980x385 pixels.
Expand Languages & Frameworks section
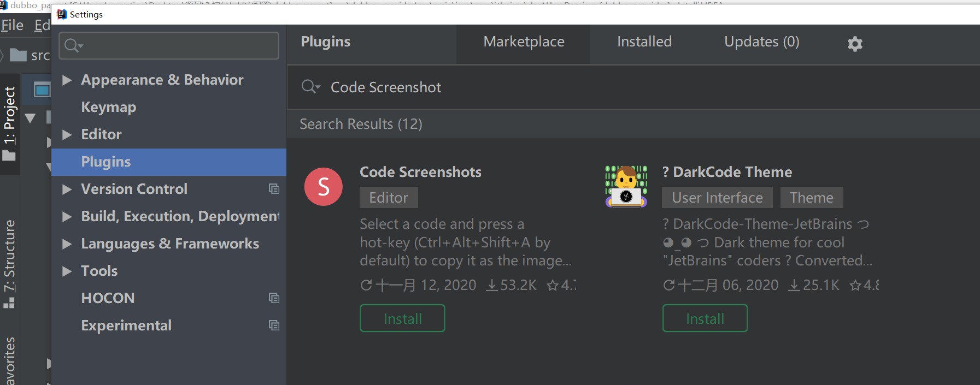click(67, 244)
